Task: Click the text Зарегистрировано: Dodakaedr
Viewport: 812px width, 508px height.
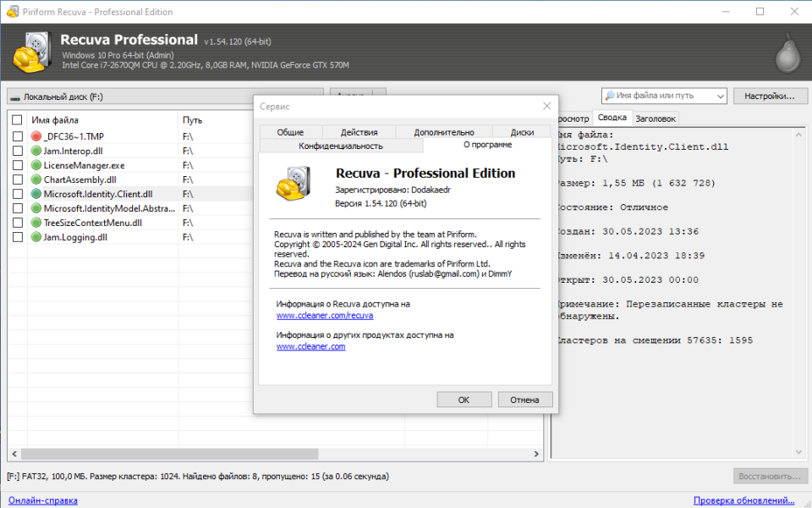Action: pyautogui.click(x=392, y=190)
